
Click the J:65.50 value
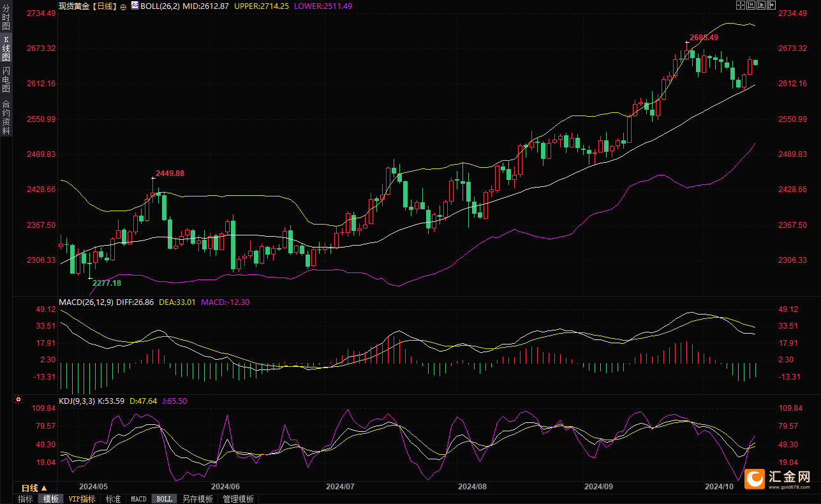point(174,401)
